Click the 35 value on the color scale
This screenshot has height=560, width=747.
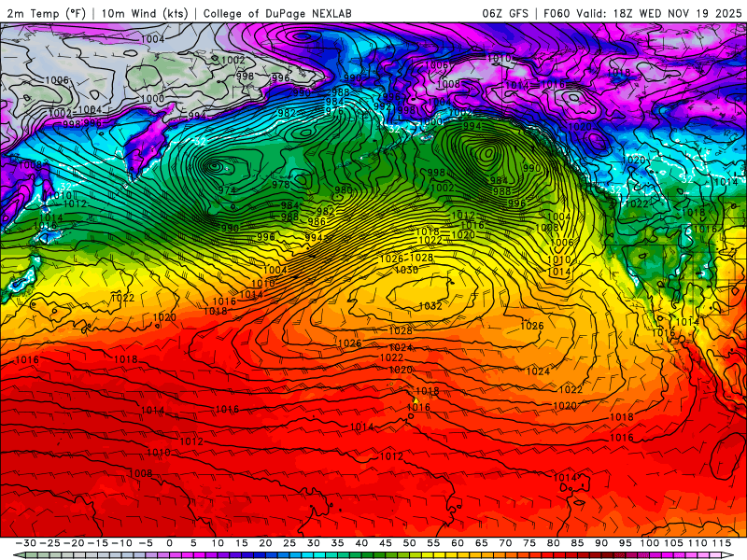[337, 543]
